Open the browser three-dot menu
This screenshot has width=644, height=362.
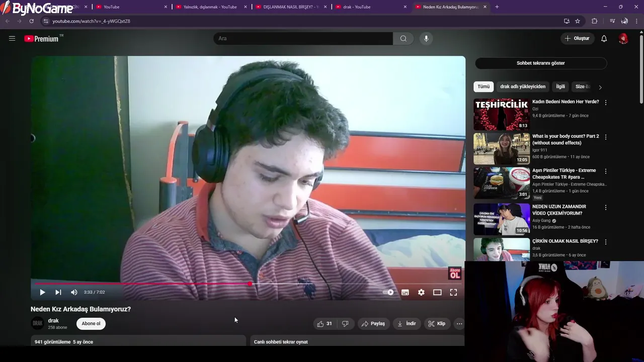click(x=637, y=21)
